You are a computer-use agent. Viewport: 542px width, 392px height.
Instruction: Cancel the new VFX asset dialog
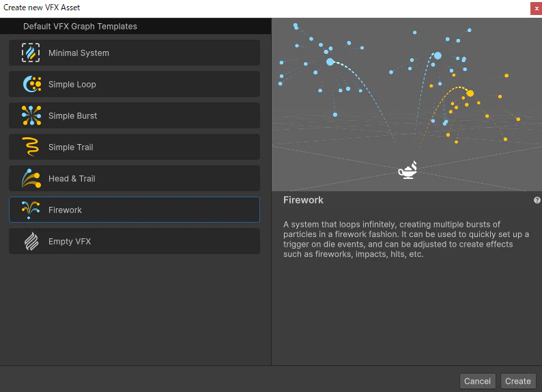coord(477,381)
